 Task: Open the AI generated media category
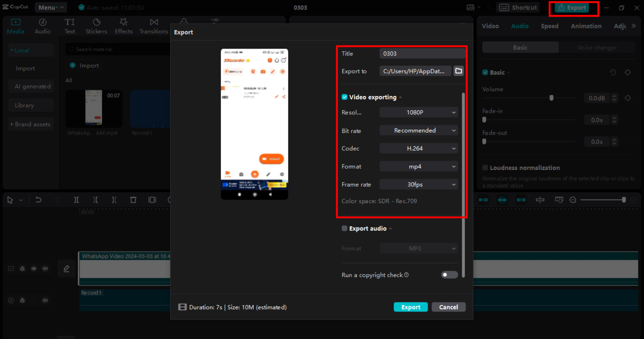coord(31,86)
